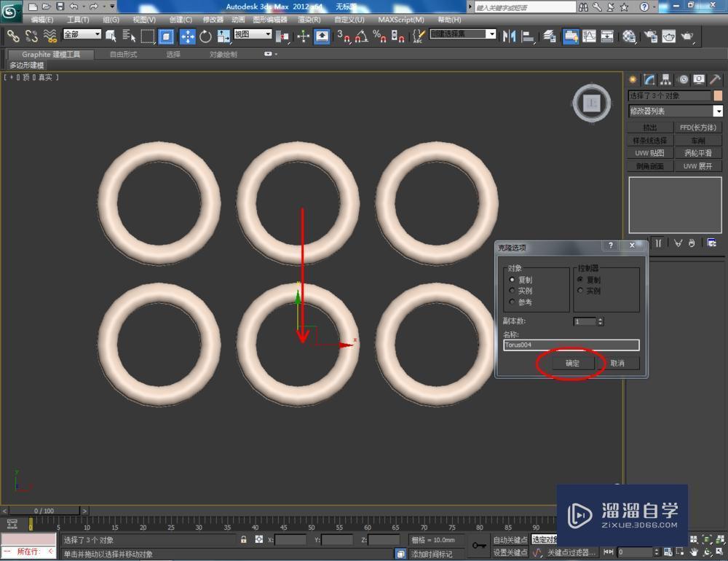
Task: Activate the Select and Scale tool
Action: pos(221,36)
